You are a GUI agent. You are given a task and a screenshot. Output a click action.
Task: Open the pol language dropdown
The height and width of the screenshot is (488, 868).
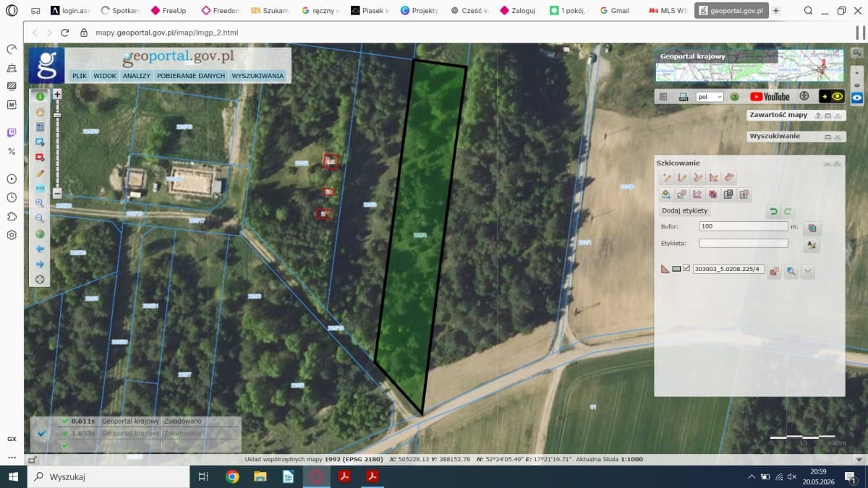point(710,96)
